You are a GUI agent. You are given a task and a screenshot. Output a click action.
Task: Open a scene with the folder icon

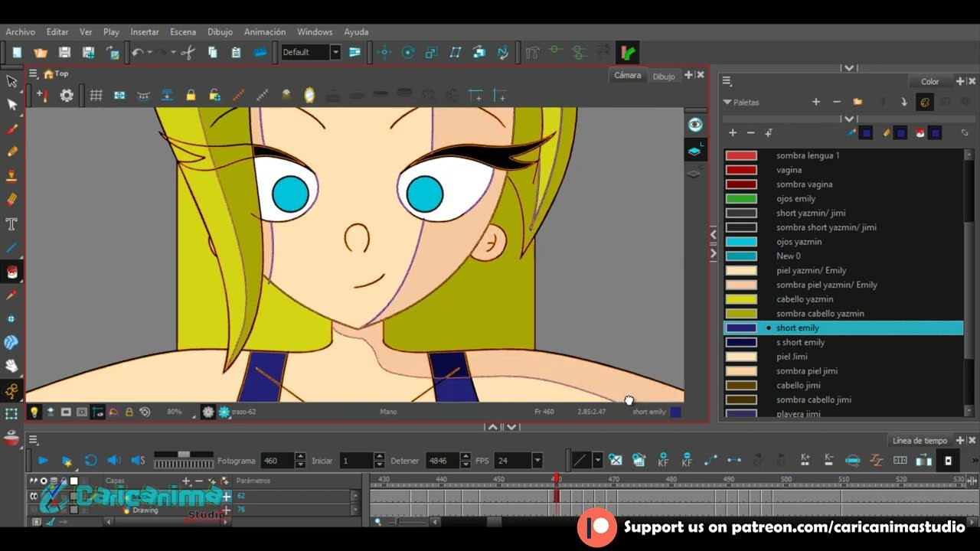(x=41, y=52)
